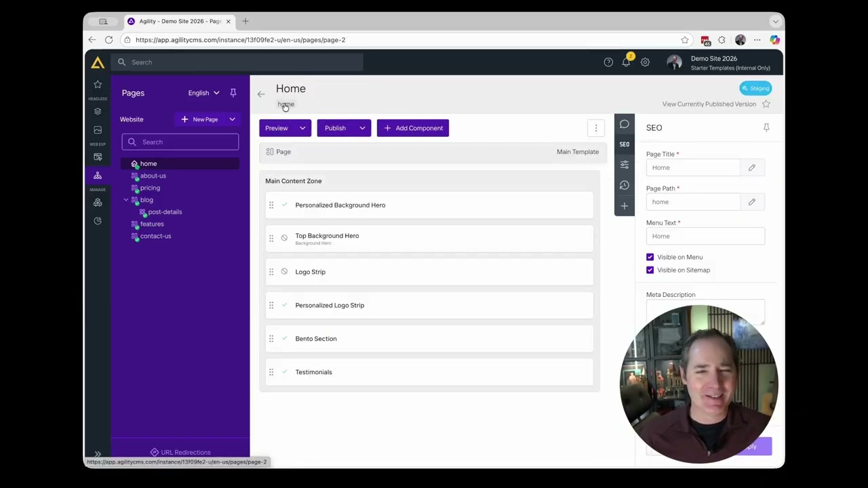
Task: Open the page Properties sliders icon
Action: (x=625, y=165)
